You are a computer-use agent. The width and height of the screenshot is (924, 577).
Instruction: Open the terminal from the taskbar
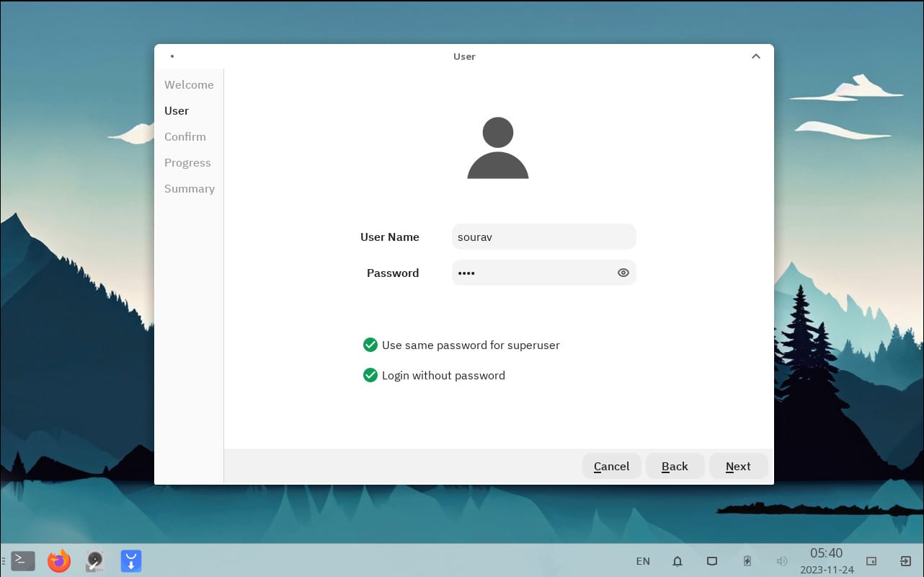pyautogui.click(x=23, y=560)
